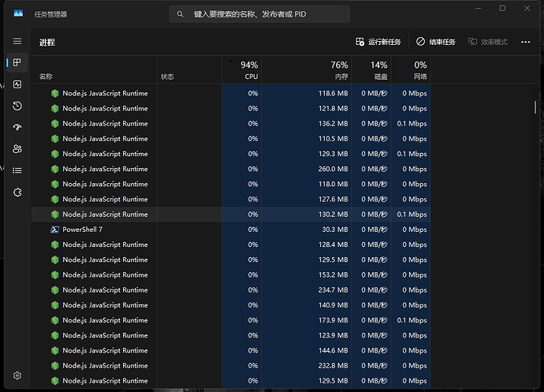The width and height of the screenshot is (544, 392).
Task: Click the 任务管理器 window title text
Action: [x=50, y=14]
